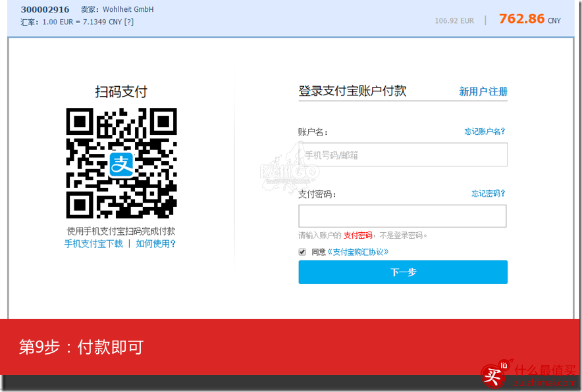582x392 pixels.
Task: Click the red 支付密码 hint text
Action: (x=357, y=235)
